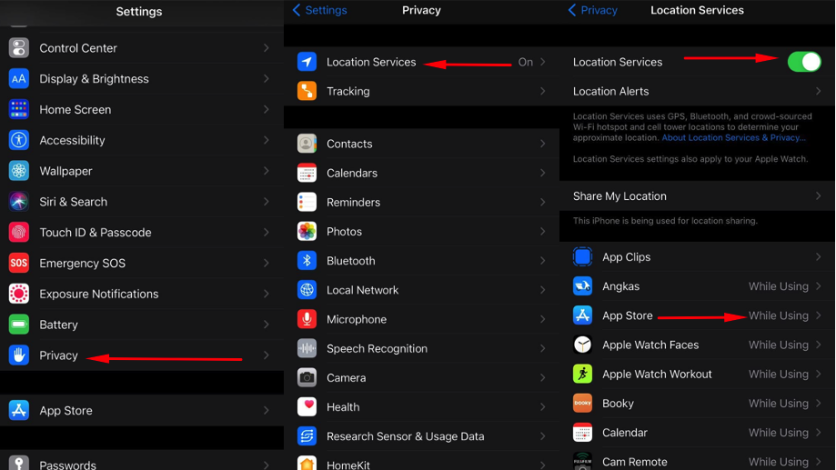Tap the Emergency SOS red icon

point(19,263)
